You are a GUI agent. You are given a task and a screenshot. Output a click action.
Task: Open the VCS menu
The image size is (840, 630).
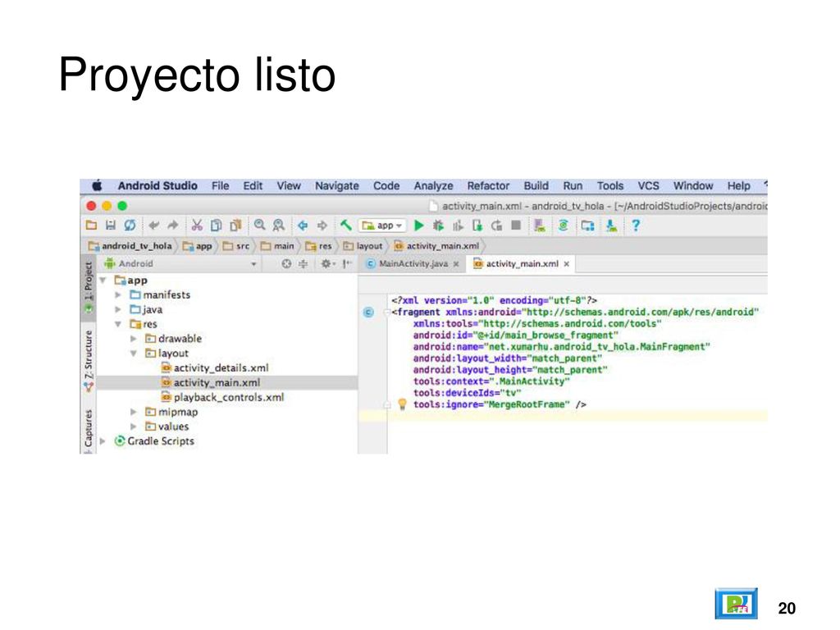click(x=648, y=186)
